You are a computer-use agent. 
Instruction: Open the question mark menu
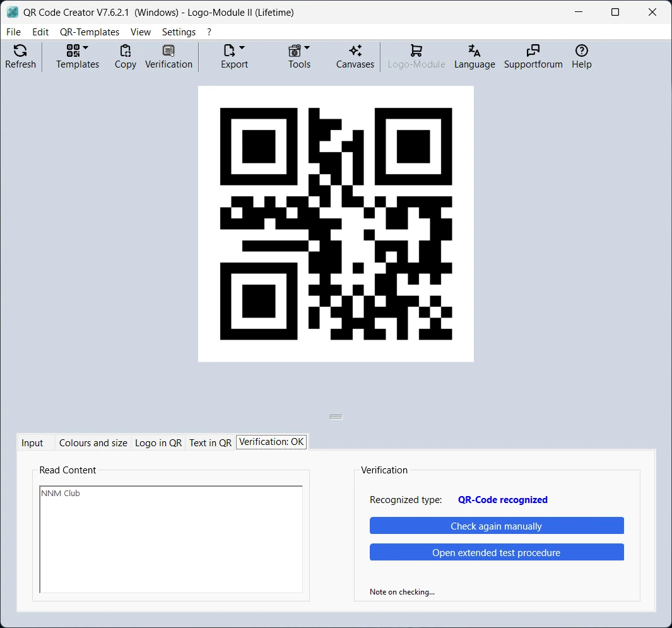[x=209, y=32]
